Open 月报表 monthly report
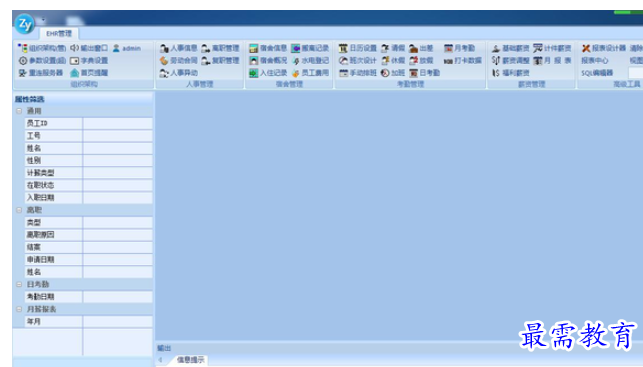The height and width of the screenshot is (367, 643). (x=552, y=61)
